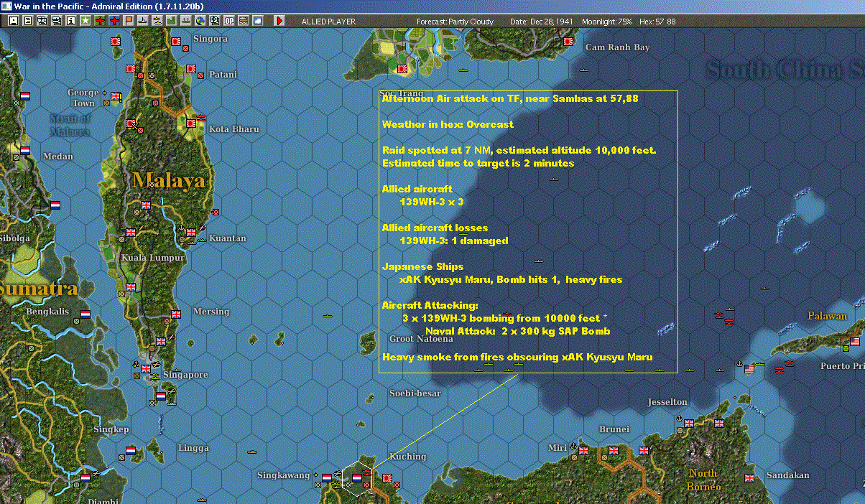Click the double yellow ships toolbar icon
Screen dimensions: 865x504
coord(157,21)
